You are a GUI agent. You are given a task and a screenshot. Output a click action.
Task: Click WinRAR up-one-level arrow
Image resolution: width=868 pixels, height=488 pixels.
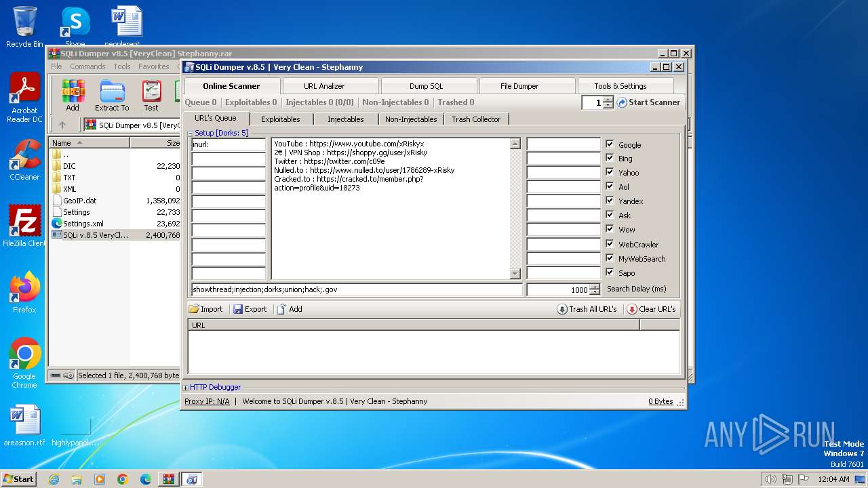tap(62, 125)
